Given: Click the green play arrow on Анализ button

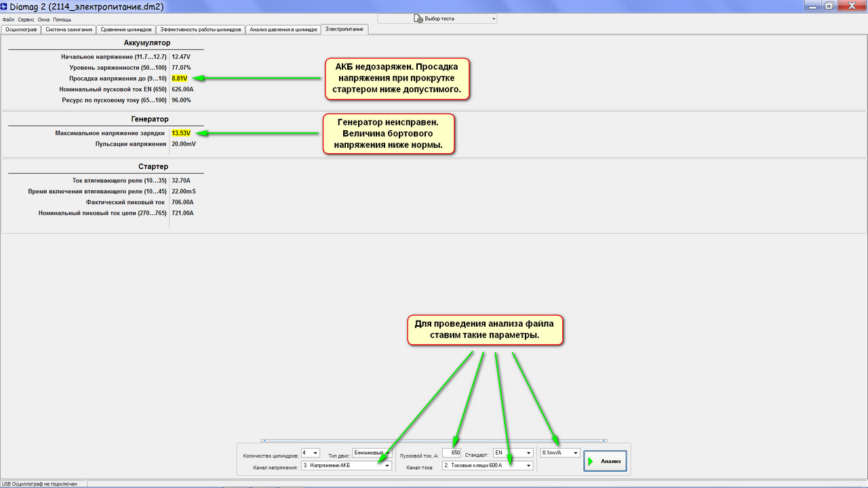Looking at the screenshot, I should click(x=591, y=462).
